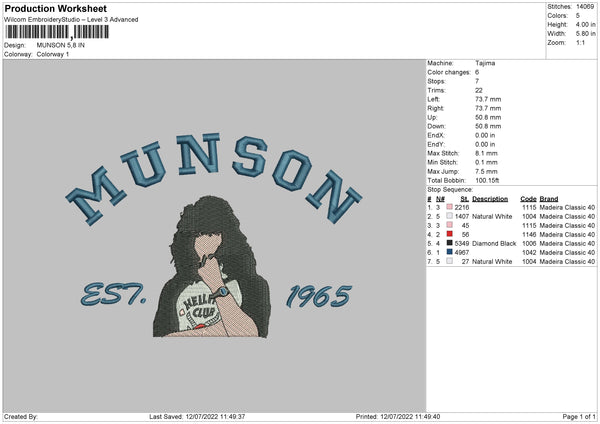The width and height of the screenshot is (600, 424).
Task: Click the Height value '4.00 in'
Action: (585, 24)
